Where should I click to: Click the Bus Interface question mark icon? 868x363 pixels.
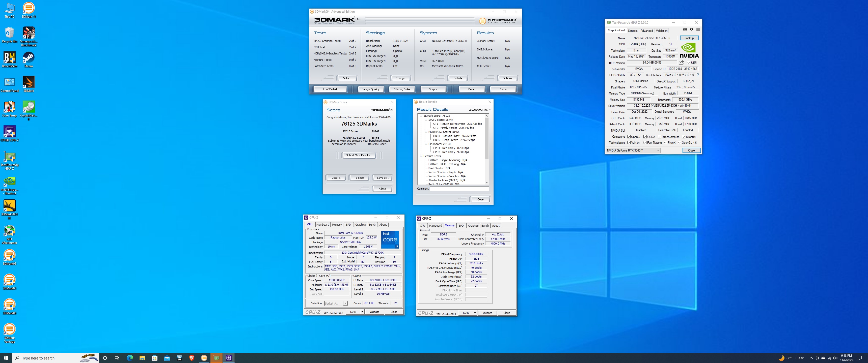coord(698,75)
